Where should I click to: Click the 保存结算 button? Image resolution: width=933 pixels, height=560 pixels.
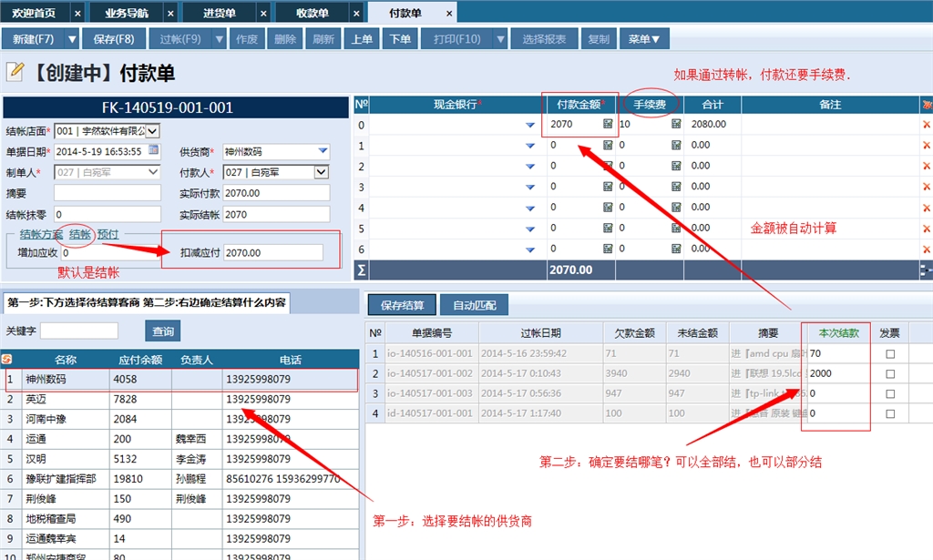[x=402, y=305]
